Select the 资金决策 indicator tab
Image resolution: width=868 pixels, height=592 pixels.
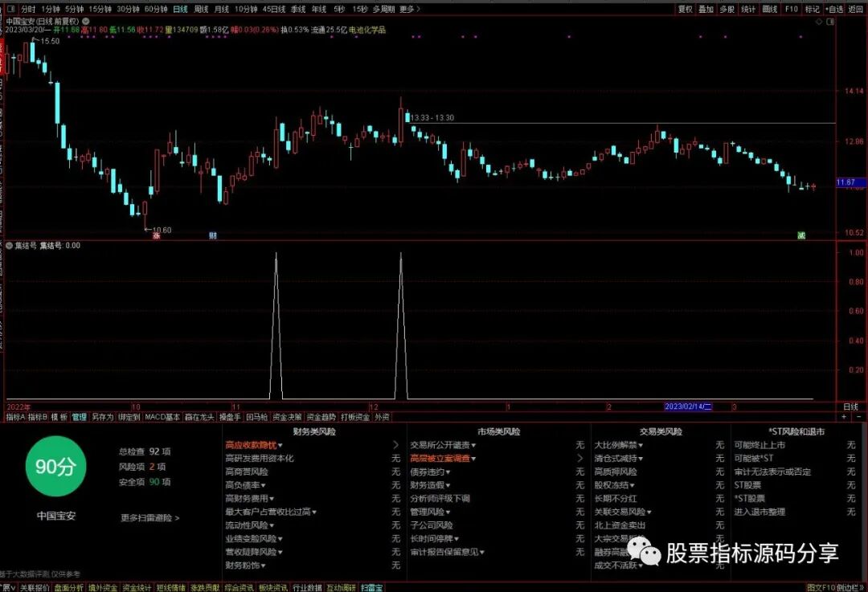[x=287, y=417]
